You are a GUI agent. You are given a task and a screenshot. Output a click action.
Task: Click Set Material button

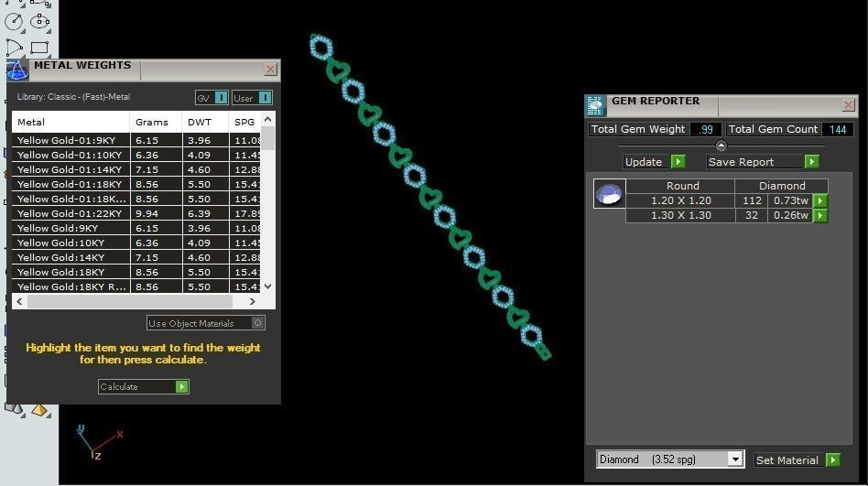click(x=797, y=460)
